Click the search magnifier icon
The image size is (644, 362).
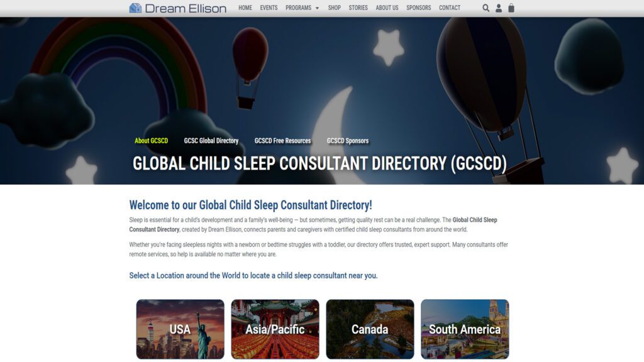486,8
